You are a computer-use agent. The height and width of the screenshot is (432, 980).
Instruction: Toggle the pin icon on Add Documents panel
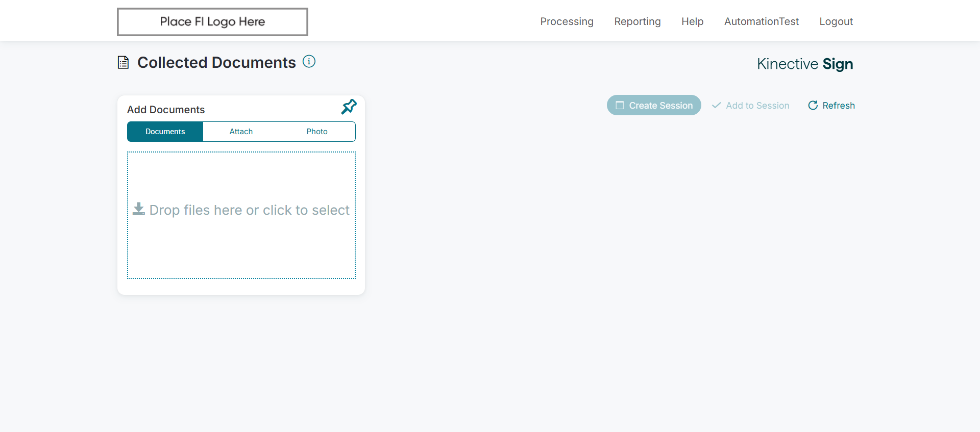[x=349, y=107]
